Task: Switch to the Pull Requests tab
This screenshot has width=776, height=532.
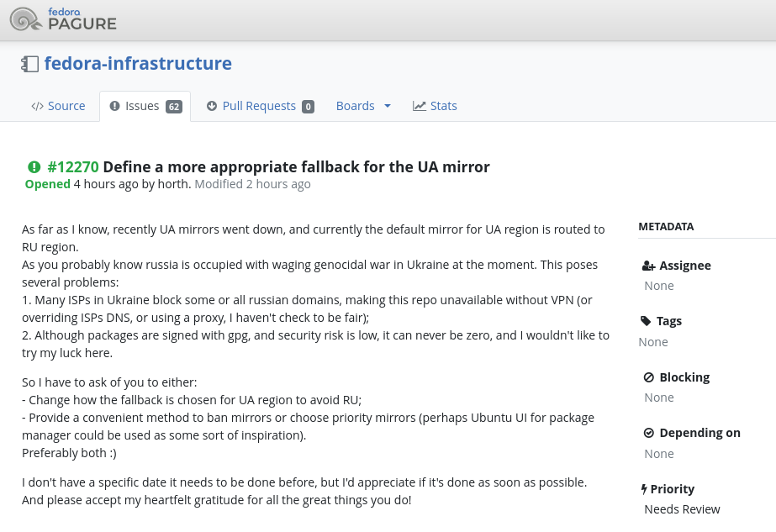Action: 259,106
